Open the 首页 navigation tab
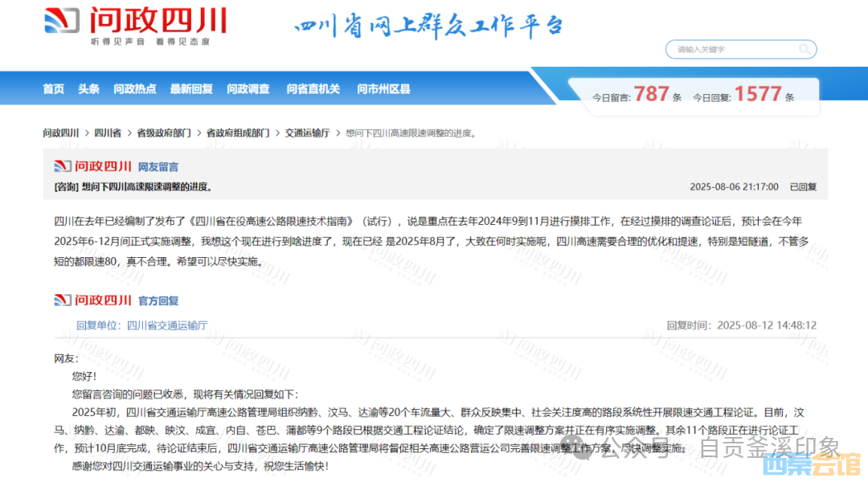The height and width of the screenshot is (482, 868). point(53,89)
